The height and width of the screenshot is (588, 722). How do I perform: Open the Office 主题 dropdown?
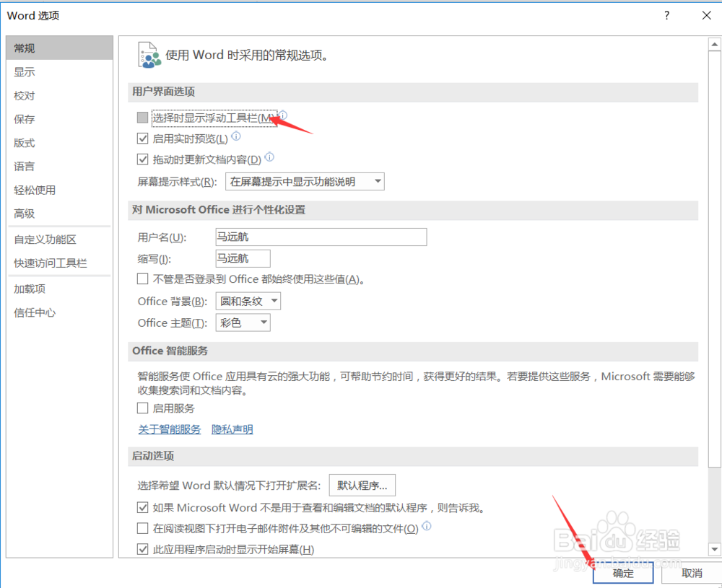[243, 323]
